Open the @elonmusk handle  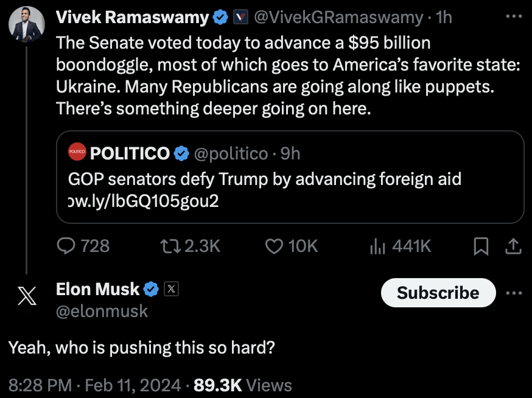point(102,311)
